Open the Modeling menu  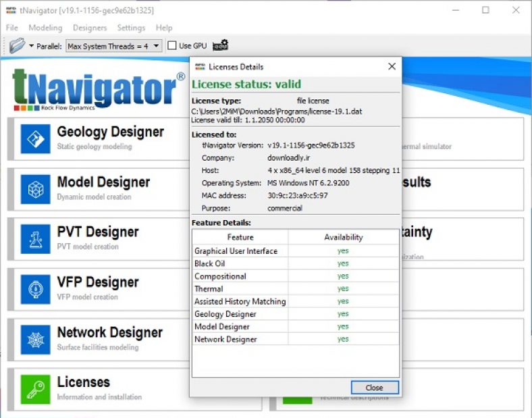tap(45, 28)
